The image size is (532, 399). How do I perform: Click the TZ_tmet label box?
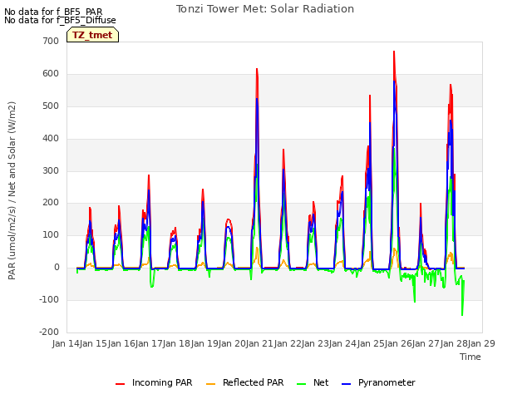[92, 35]
